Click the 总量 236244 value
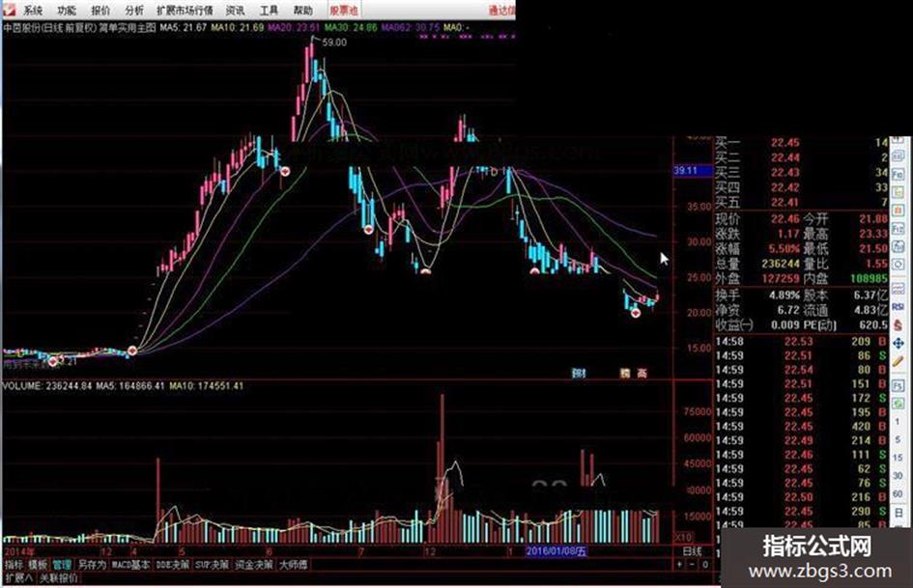This screenshot has height=588, width=913. tap(781, 265)
